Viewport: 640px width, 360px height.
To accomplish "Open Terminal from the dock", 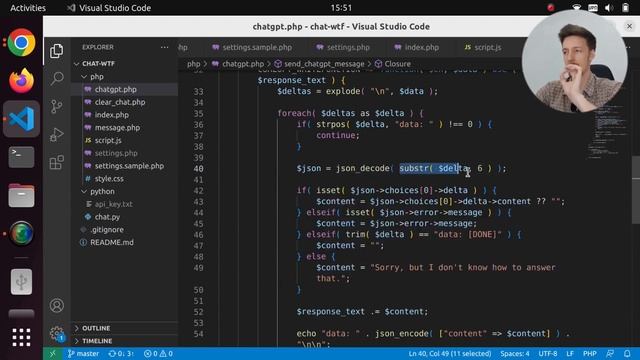I will [x=21, y=157].
